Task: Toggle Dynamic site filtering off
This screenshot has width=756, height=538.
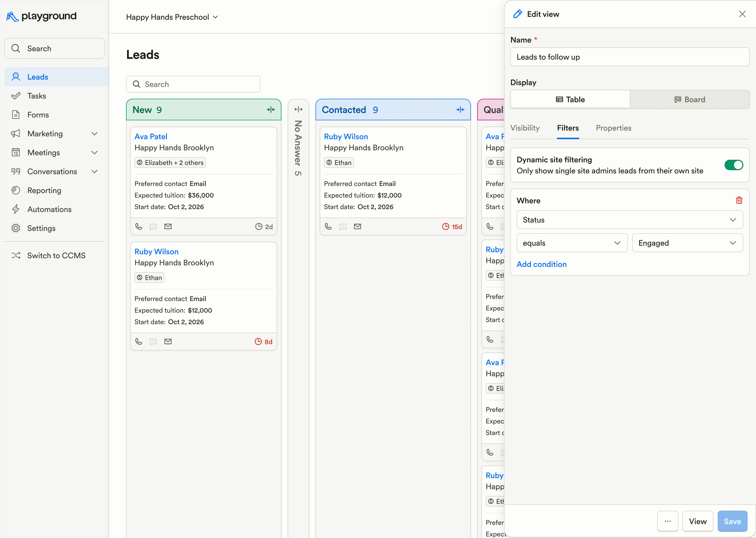Action: click(733, 165)
